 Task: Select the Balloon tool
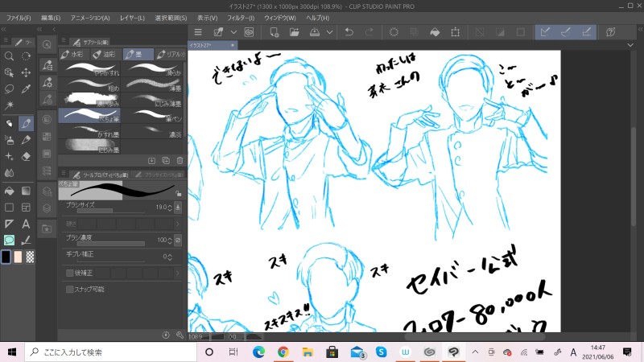[9, 240]
